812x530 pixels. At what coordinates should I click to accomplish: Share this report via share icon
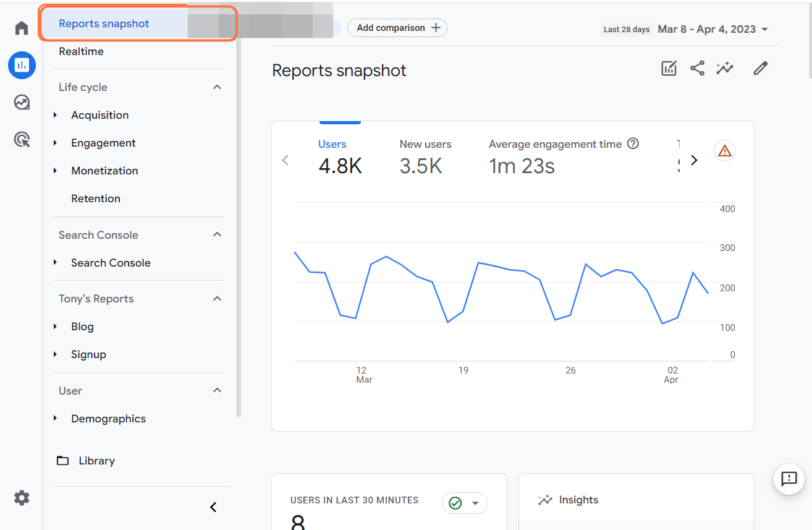coord(697,68)
